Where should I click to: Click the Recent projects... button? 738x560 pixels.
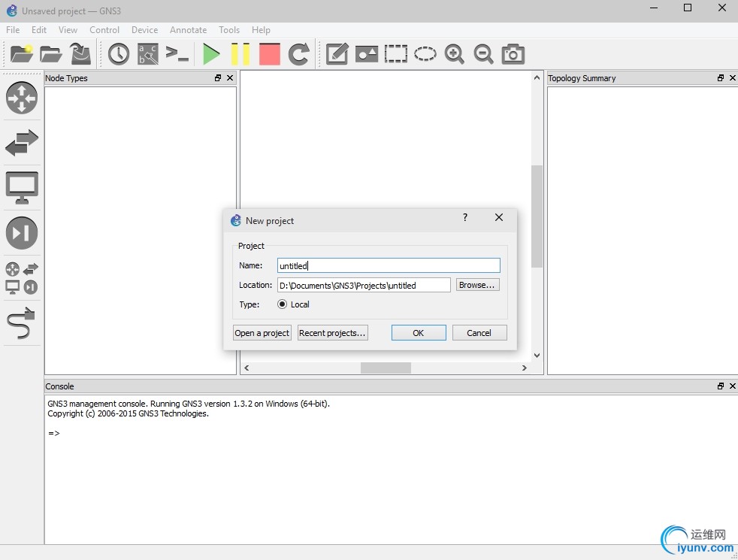point(332,333)
